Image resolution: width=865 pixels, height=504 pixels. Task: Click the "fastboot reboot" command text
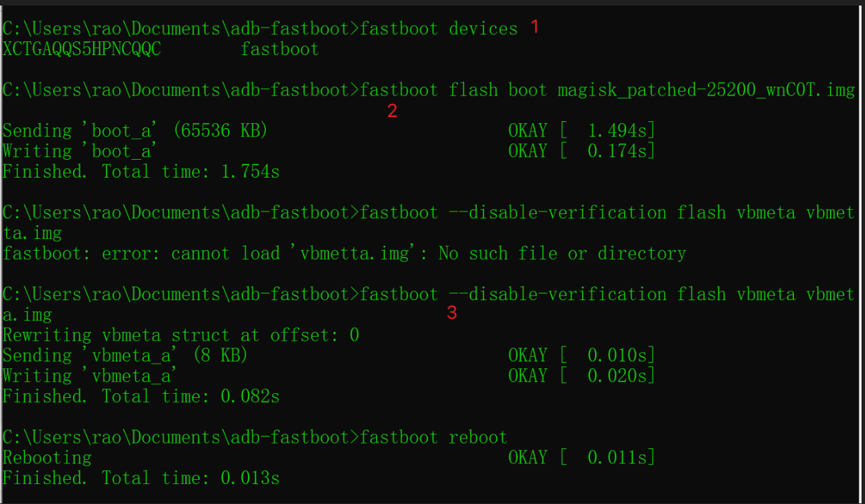(x=433, y=437)
